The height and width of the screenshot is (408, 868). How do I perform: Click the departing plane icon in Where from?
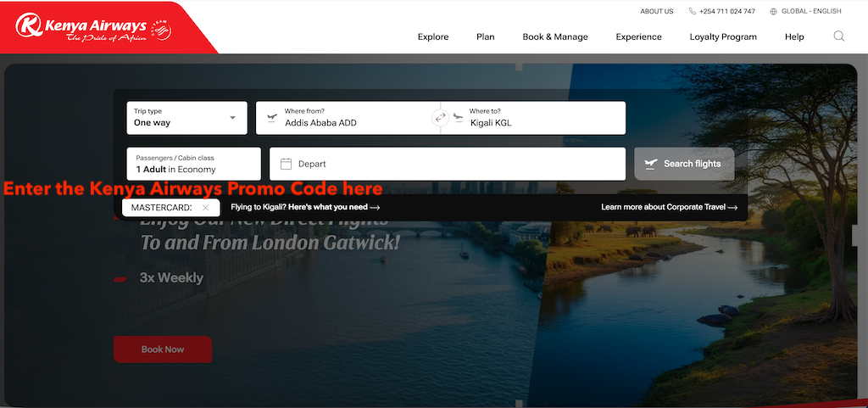point(272,117)
